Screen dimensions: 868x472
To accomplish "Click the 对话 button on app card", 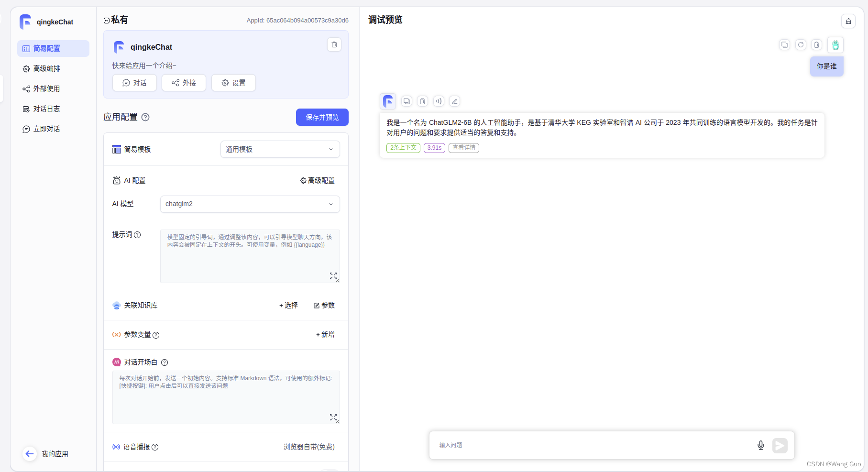I will coord(135,83).
